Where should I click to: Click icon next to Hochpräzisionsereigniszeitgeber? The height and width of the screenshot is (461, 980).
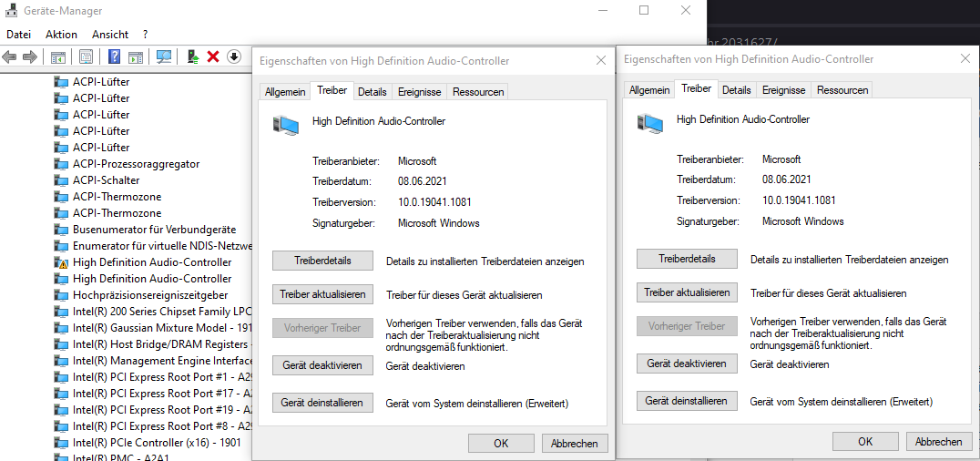tap(61, 294)
